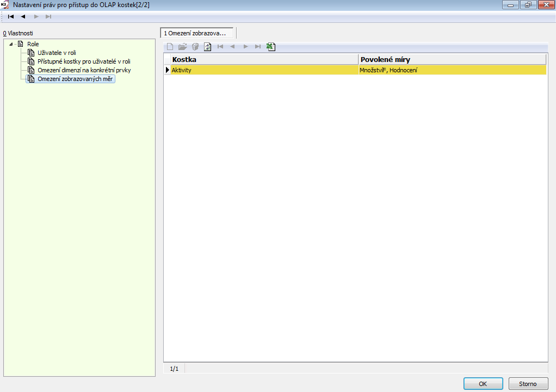Click icon beside Omezení zobrazovaných měr
Screen dimensions: 556x392
31,79
